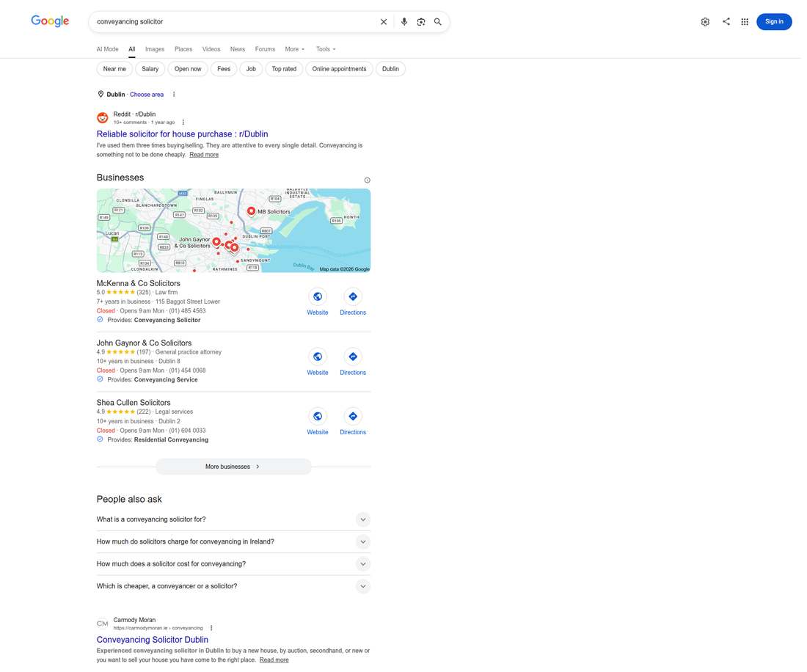
Task: Start voice search with microphone icon
Action: [x=404, y=21]
